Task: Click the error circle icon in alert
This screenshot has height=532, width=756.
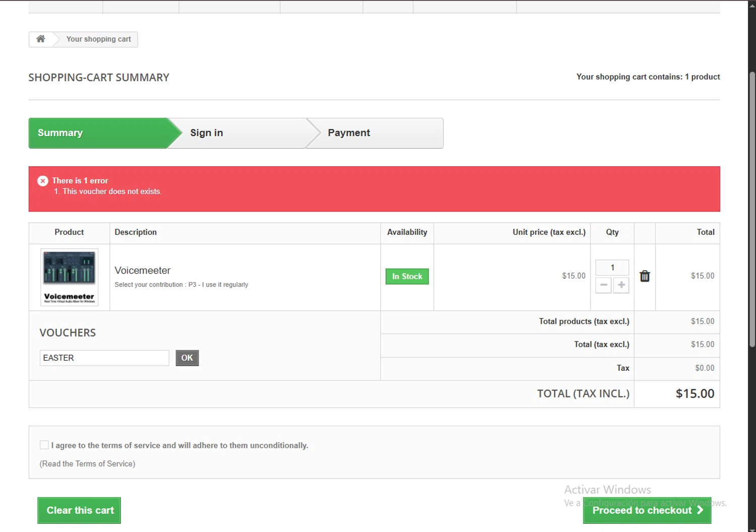Action: point(43,181)
